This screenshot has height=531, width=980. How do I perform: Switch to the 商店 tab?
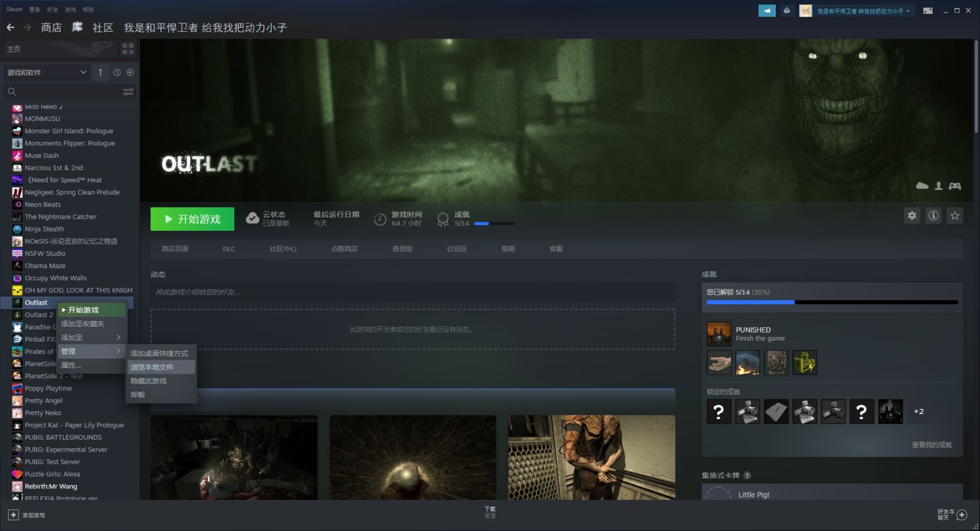coord(51,27)
